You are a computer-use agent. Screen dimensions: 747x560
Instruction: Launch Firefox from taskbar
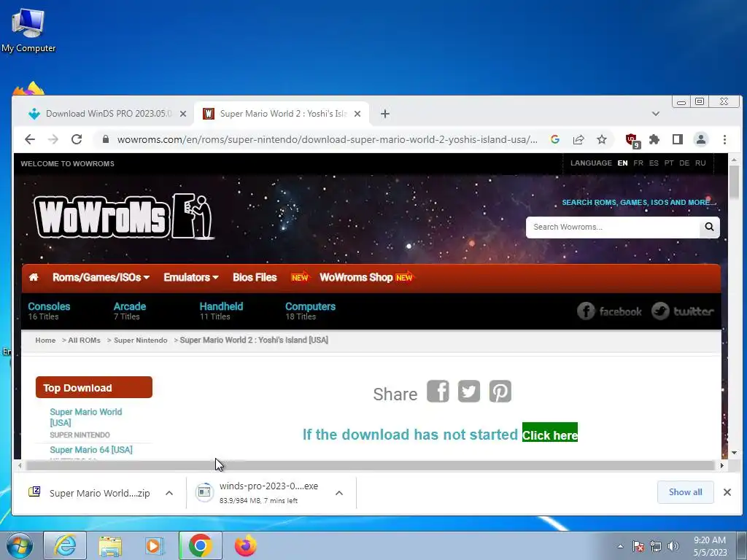(x=245, y=545)
